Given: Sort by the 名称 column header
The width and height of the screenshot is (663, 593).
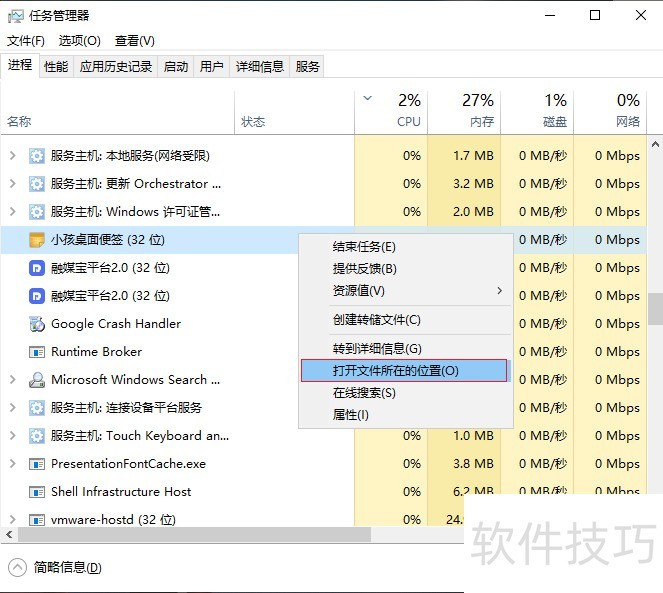Looking at the screenshot, I should pos(118,113).
